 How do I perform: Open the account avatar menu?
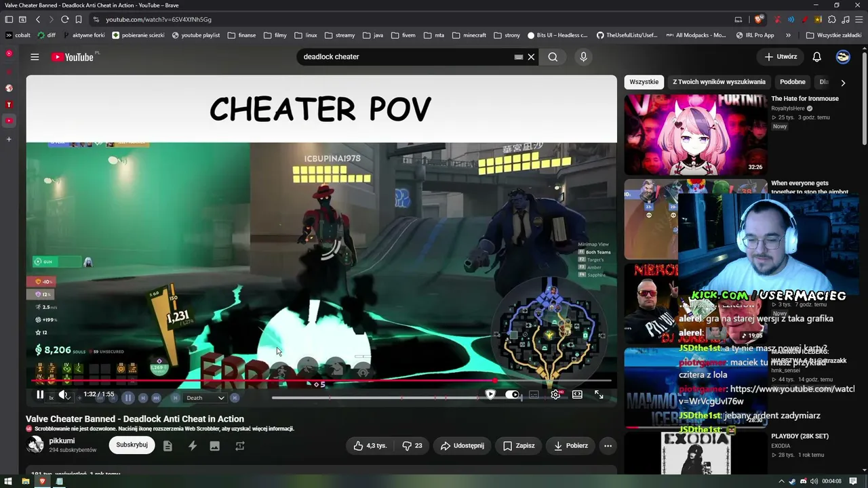click(843, 57)
